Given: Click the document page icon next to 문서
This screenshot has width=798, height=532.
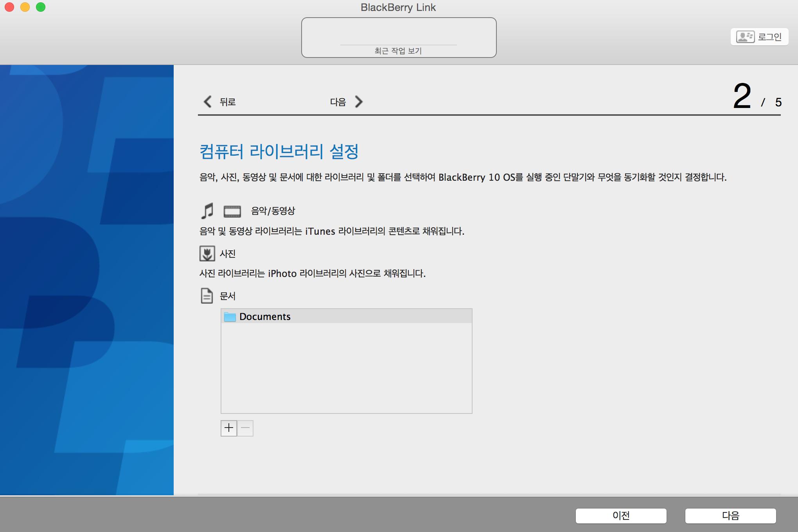Looking at the screenshot, I should click(207, 296).
